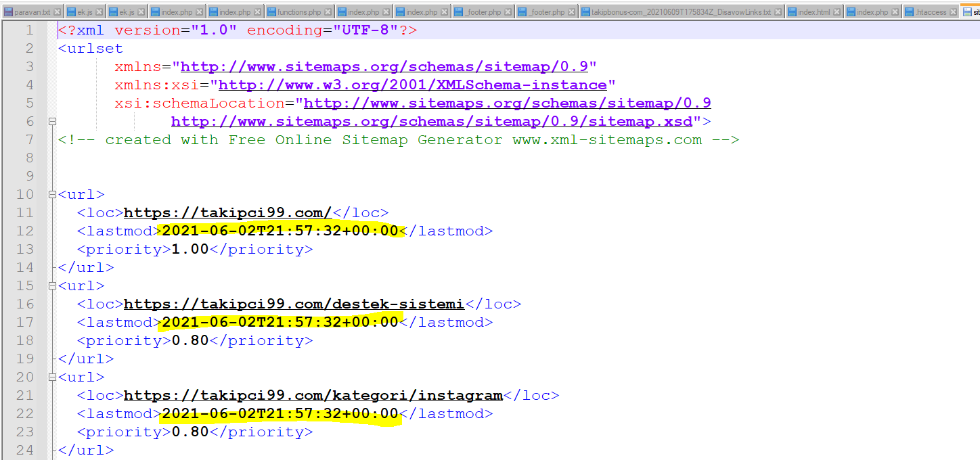Click the save-state icon on paravan.txt tab
This screenshot has height=460, width=980.
9,12
